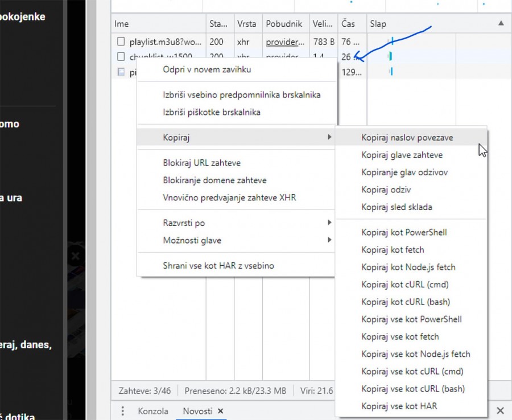The width and height of the screenshot is (512, 420).
Task: Click the waterfall bar of playlist.m3u8 request
Action: pos(391,42)
